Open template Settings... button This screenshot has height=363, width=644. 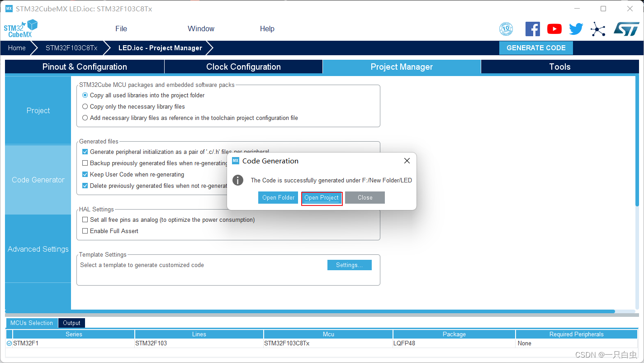(349, 265)
